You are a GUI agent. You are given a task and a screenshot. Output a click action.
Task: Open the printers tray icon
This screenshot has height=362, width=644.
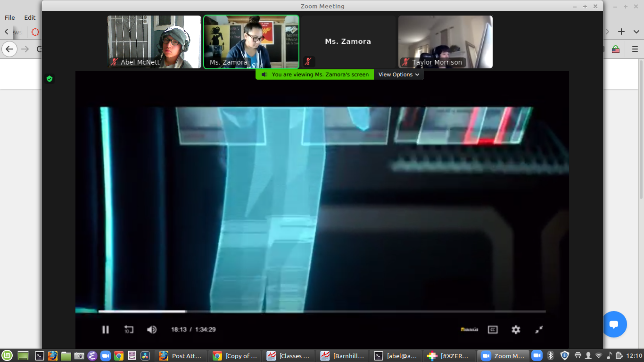coord(578,356)
